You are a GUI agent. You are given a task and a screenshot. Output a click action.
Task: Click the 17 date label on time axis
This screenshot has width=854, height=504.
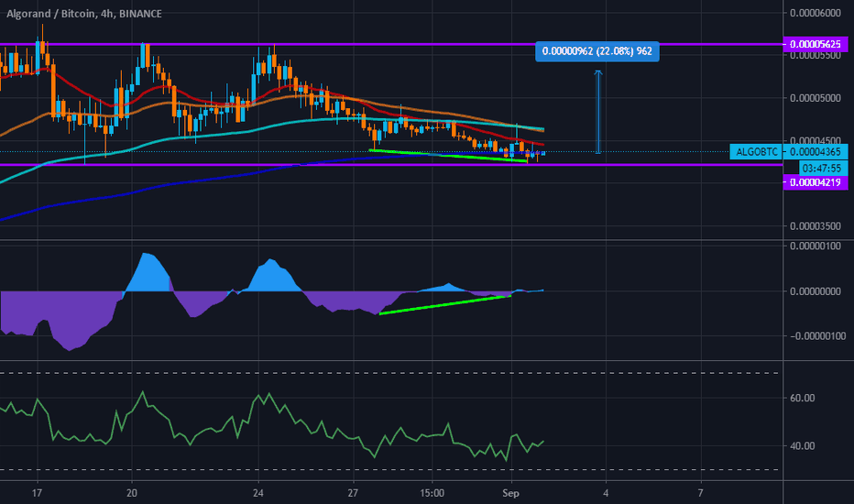tap(37, 493)
